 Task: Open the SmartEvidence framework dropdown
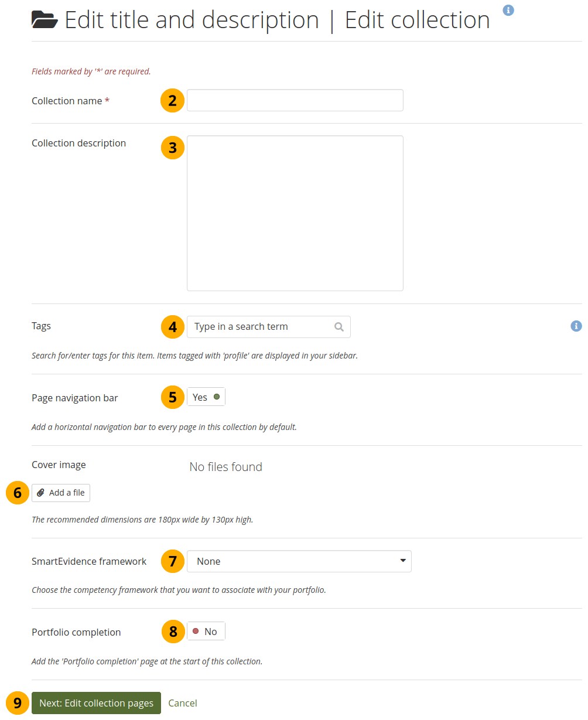click(299, 561)
